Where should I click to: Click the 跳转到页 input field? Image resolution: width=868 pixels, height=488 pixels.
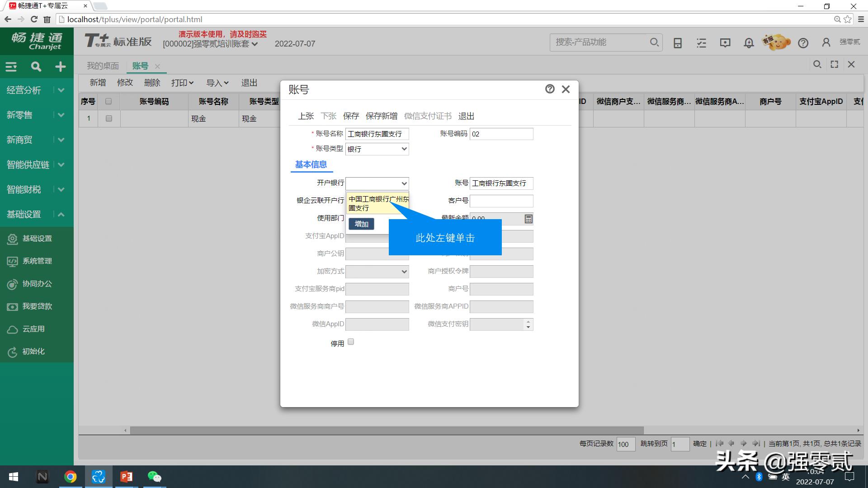point(680,444)
